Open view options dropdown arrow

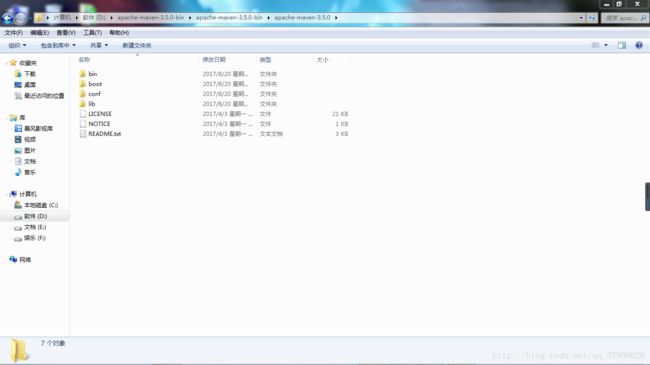tap(606, 45)
